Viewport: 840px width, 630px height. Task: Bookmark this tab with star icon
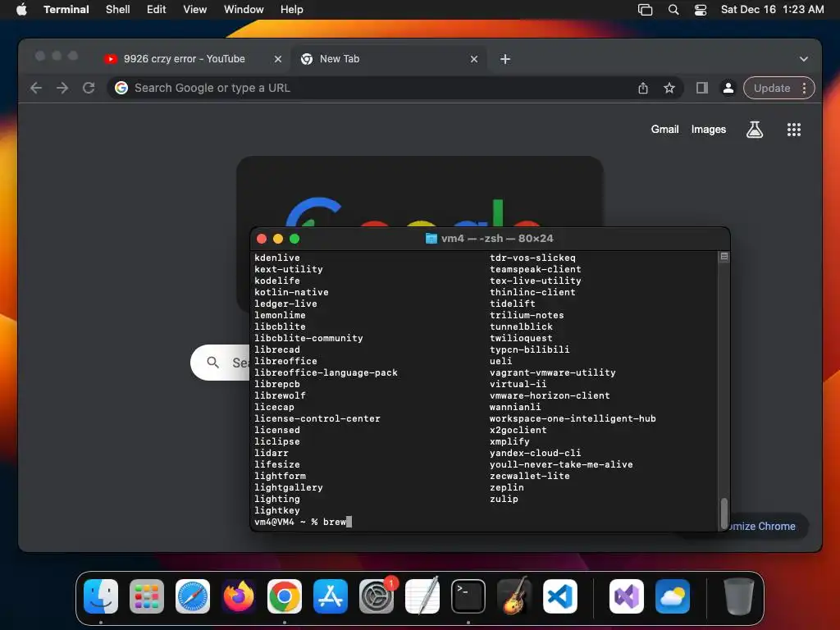pyautogui.click(x=669, y=88)
